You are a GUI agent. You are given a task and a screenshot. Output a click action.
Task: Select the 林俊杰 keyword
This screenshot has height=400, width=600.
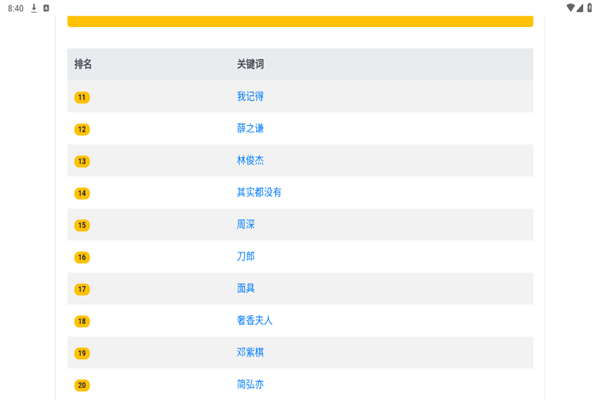coord(250,160)
